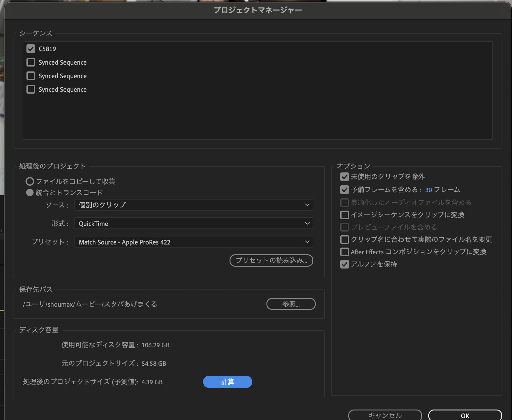Image resolution: width=512 pixels, height=420 pixels.
Task: Check the first Synced Sequence
Action: click(30, 62)
